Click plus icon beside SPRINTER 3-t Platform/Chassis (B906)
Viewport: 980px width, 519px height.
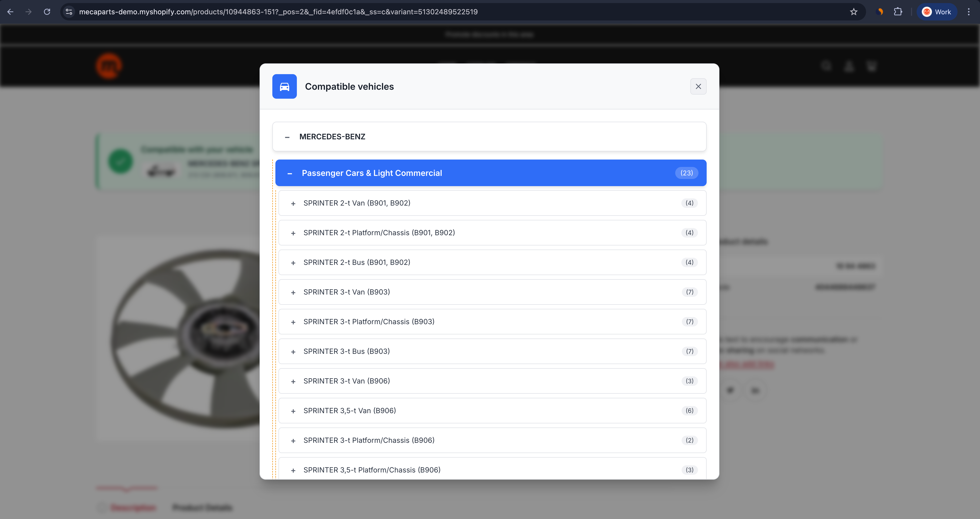(293, 441)
